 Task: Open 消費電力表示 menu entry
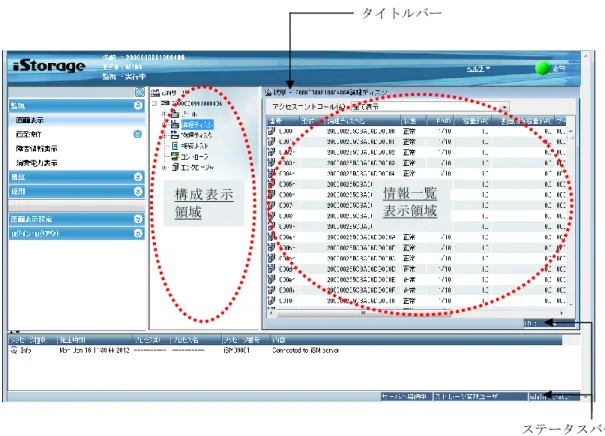[x=36, y=163]
